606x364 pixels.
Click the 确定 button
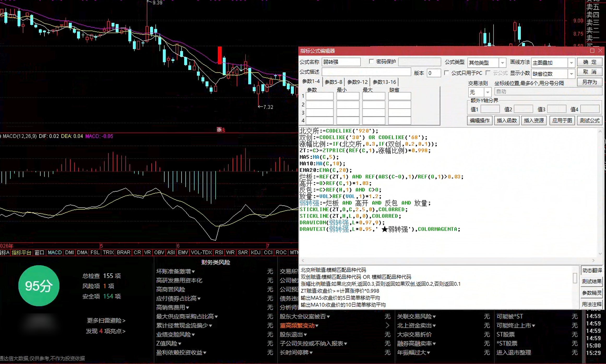pyautogui.click(x=590, y=62)
